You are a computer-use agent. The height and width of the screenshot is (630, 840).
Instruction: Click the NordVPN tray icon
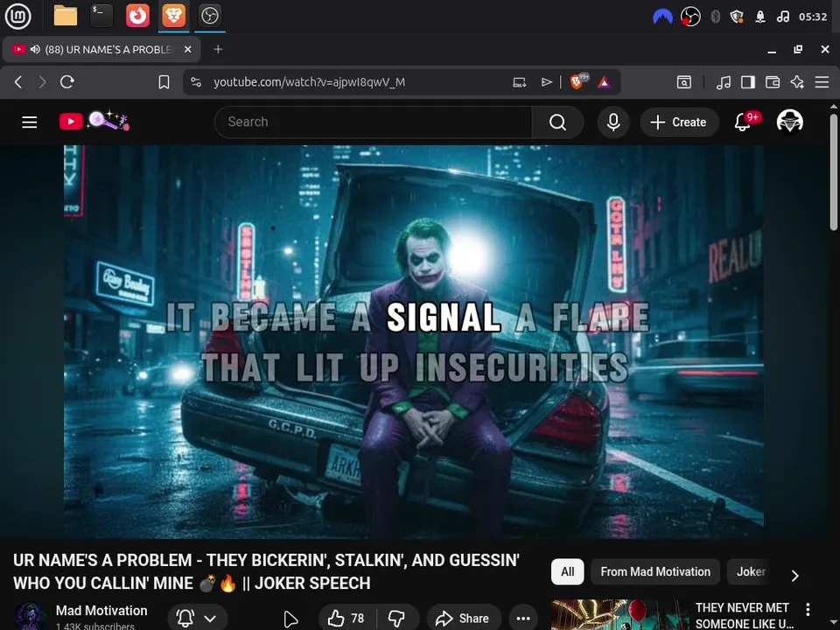(x=662, y=17)
